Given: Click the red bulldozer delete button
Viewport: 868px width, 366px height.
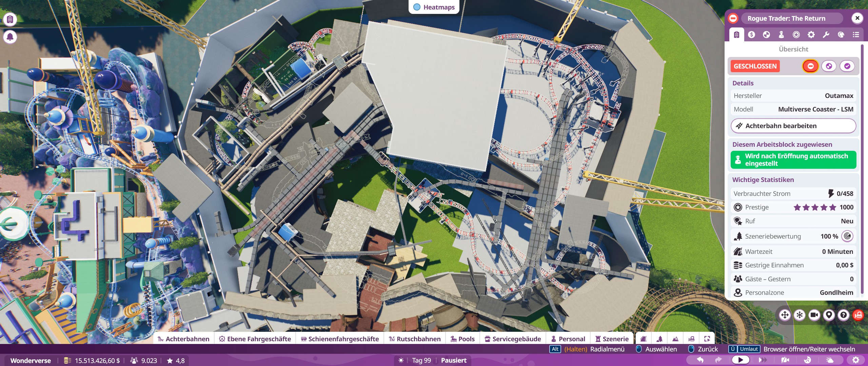Looking at the screenshot, I should click(x=858, y=315).
